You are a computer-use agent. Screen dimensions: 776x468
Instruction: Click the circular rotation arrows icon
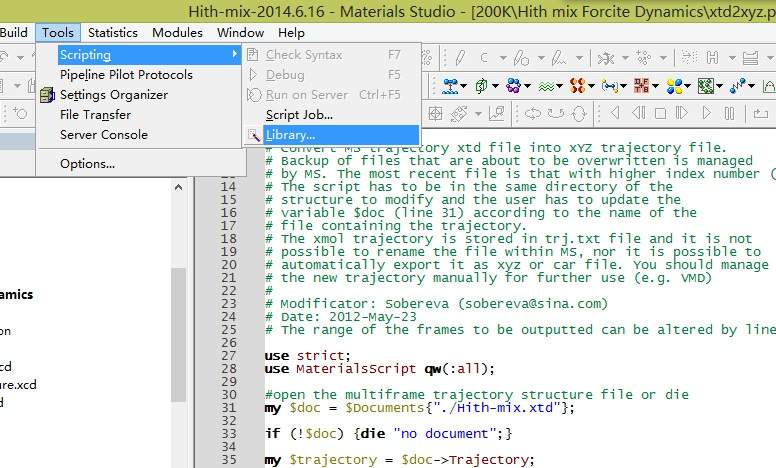(x=579, y=114)
